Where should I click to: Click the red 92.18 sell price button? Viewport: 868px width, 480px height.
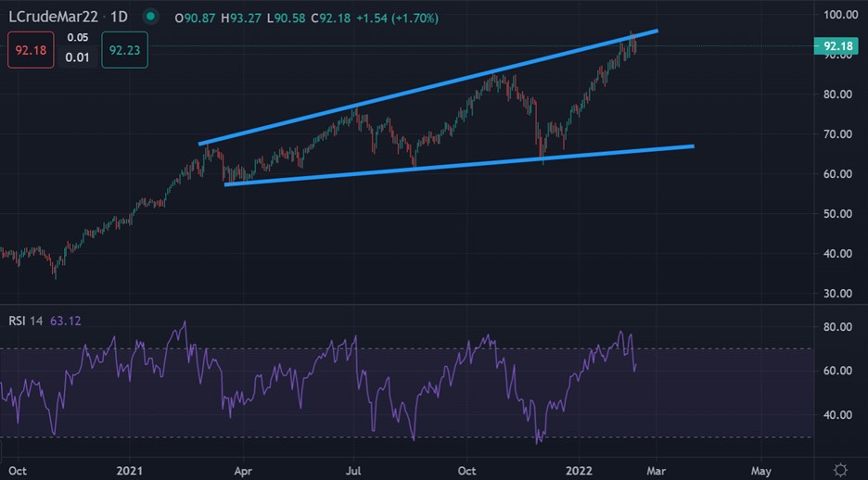coord(27,48)
